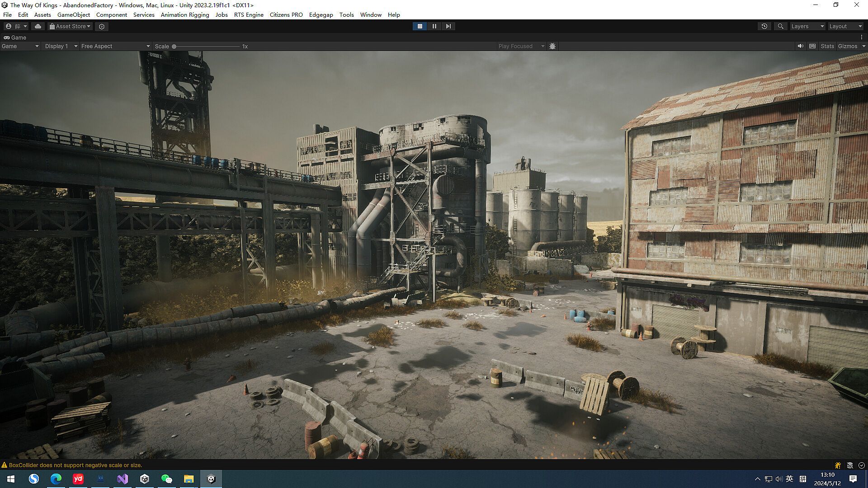The image size is (868, 488).
Task: Open the Asset Store button
Action: (x=70, y=26)
